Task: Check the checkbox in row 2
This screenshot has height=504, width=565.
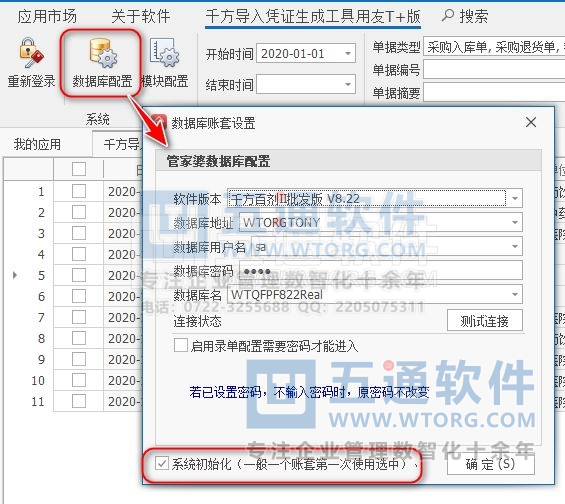Action: pyautogui.click(x=79, y=212)
